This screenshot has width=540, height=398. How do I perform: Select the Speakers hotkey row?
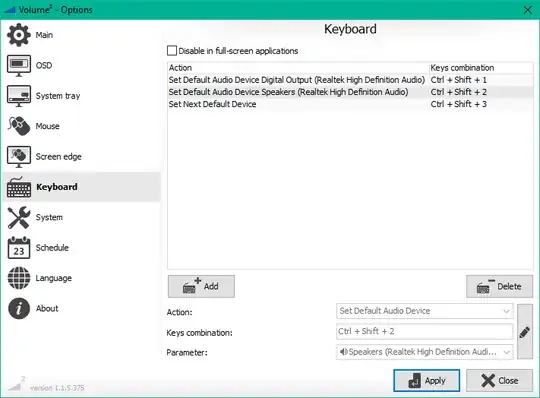(350, 92)
